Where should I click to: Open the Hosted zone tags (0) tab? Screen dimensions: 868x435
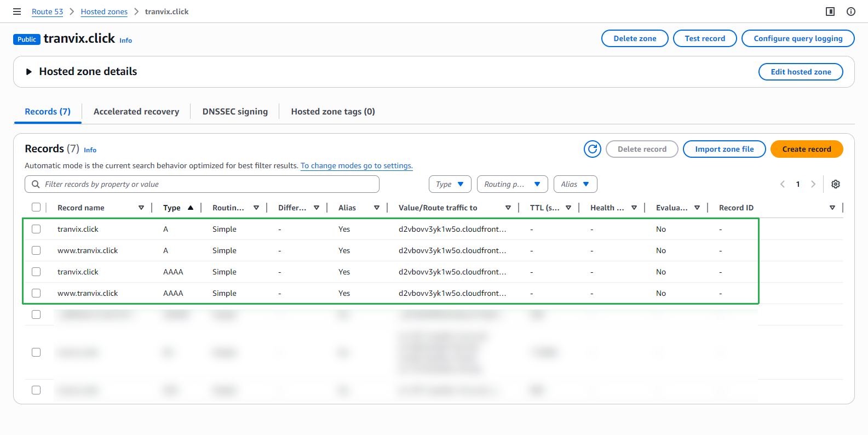333,112
